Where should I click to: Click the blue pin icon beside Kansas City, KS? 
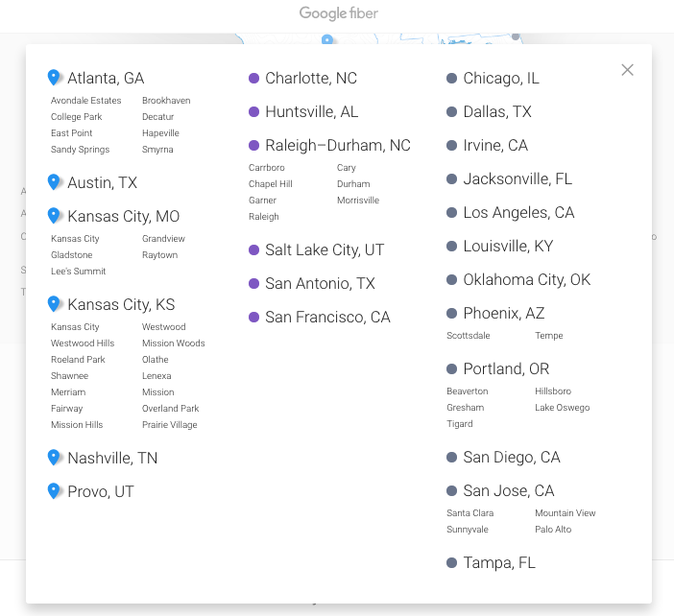click(x=54, y=304)
